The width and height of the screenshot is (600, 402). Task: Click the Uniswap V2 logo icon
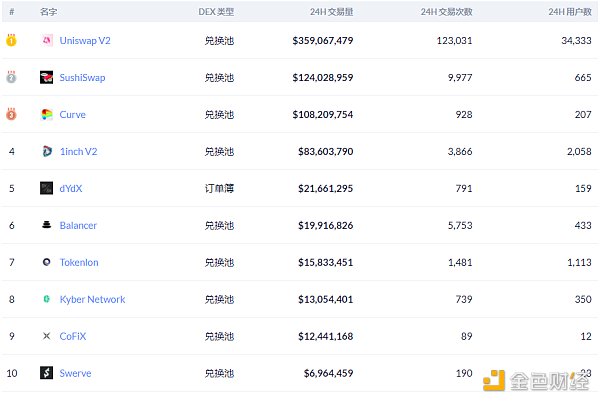point(47,40)
